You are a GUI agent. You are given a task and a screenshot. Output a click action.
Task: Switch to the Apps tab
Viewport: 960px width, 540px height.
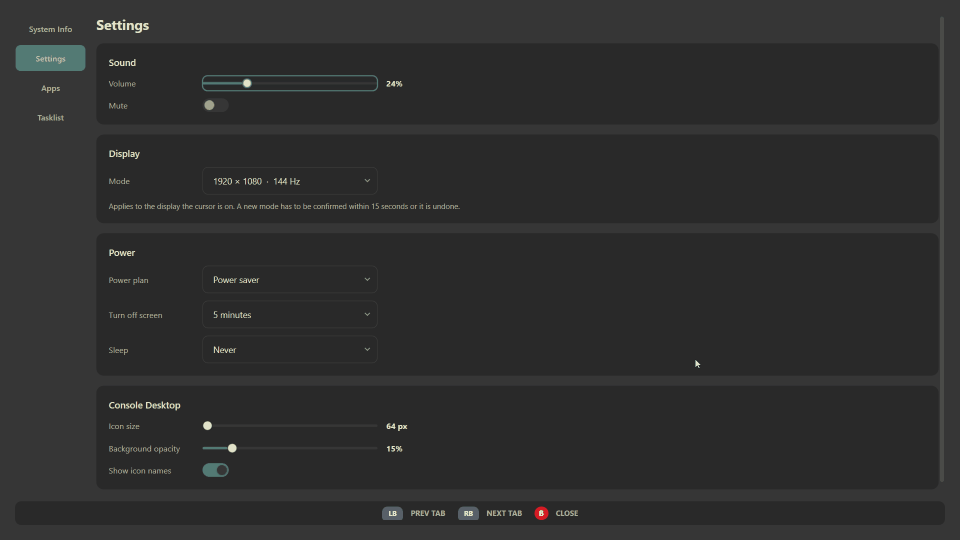(x=50, y=88)
